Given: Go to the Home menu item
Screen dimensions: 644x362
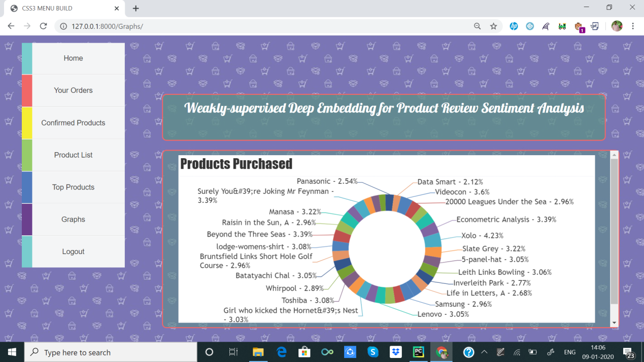Looking at the screenshot, I should point(73,58).
